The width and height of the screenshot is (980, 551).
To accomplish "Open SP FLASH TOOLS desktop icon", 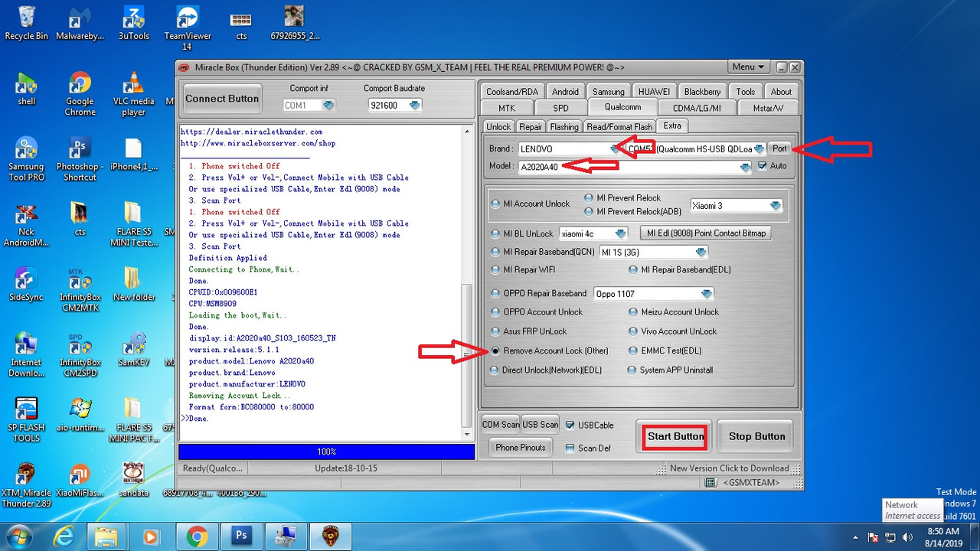I will pyautogui.click(x=26, y=420).
